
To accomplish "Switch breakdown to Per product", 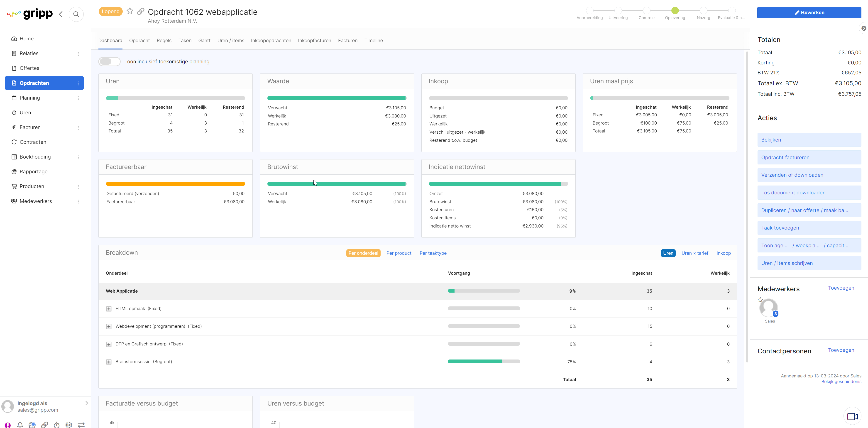I will click(399, 253).
